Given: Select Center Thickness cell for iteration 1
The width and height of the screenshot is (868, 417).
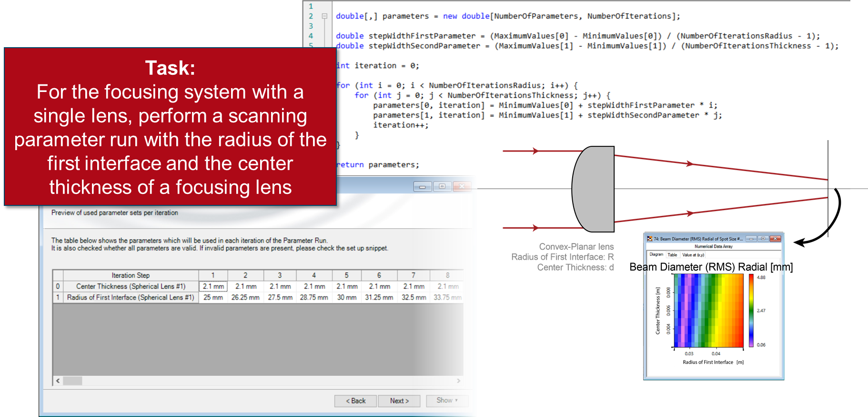Looking at the screenshot, I should [213, 286].
